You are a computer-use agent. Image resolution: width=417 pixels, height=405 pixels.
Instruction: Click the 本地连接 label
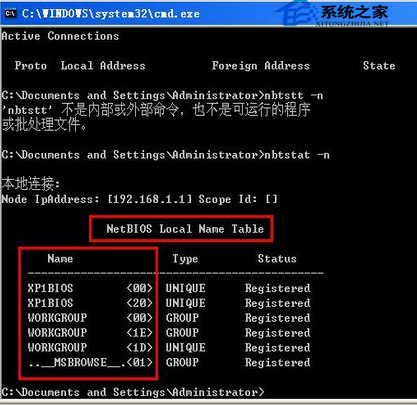[x=31, y=184]
